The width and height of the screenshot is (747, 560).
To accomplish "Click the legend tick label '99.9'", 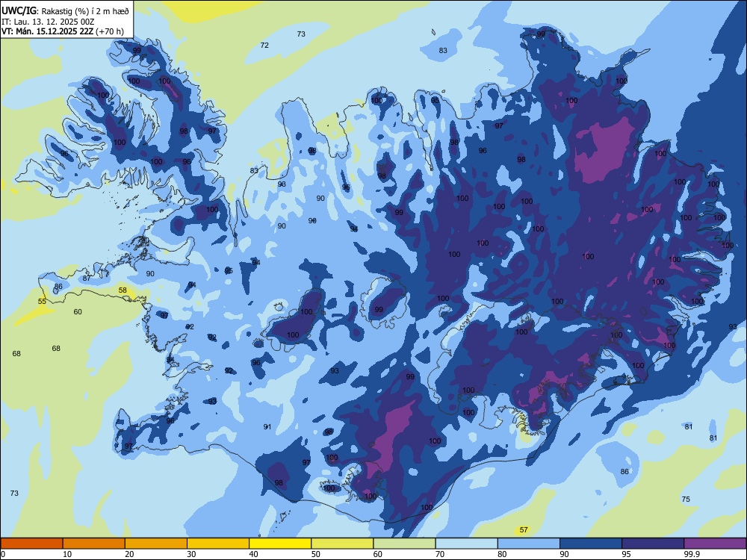I will pyautogui.click(x=692, y=554).
